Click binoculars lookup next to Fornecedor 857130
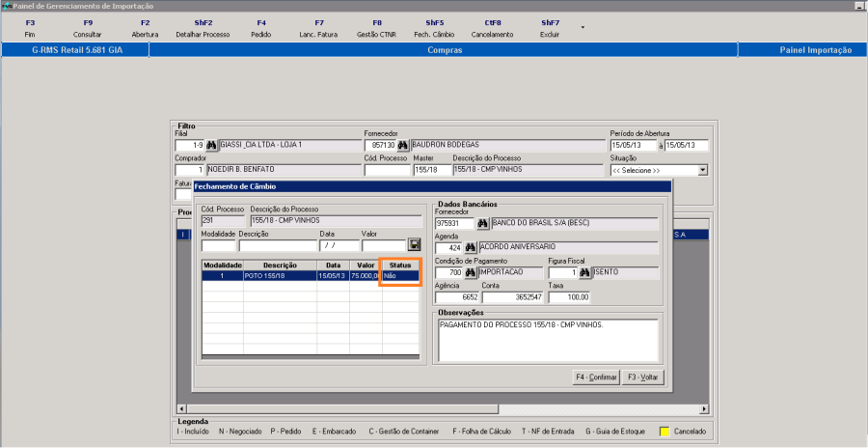The height and width of the screenshot is (448, 868). [x=403, y=146]
